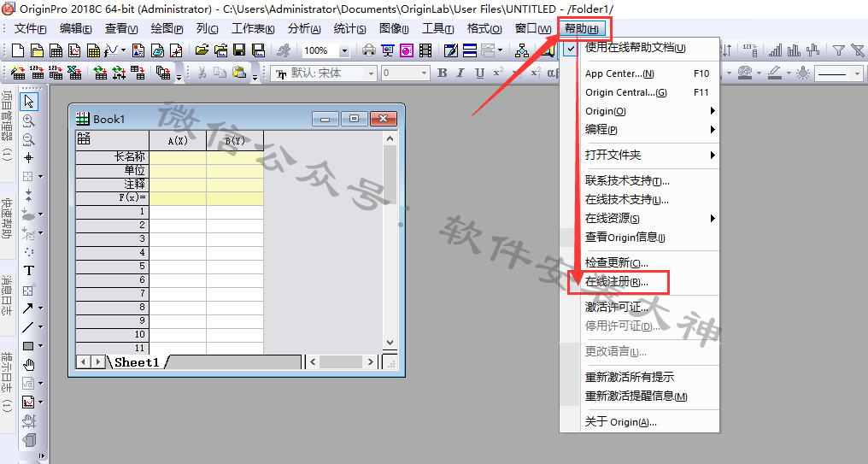Click the ascending bars sort icon
The width and height of the screenshot is (868, 464).
(x=776, y=51)
